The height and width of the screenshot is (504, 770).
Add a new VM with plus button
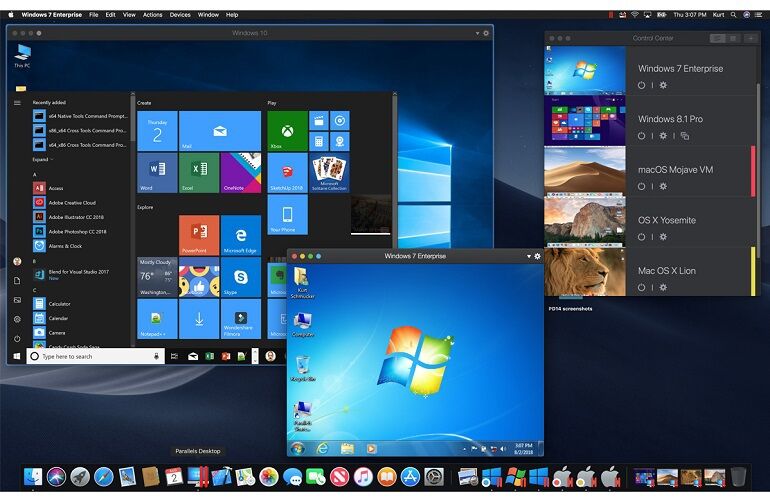(x=751, y=38)
